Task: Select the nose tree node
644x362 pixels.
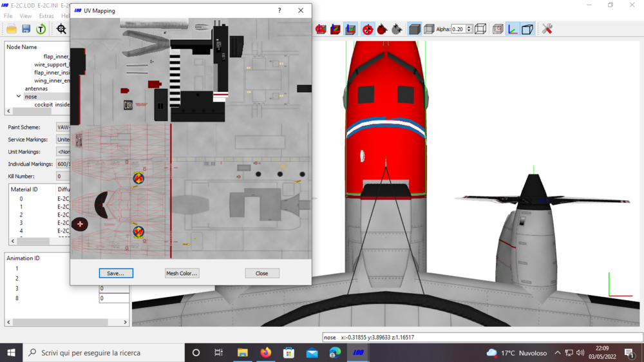Action: [x=31, y=97]
